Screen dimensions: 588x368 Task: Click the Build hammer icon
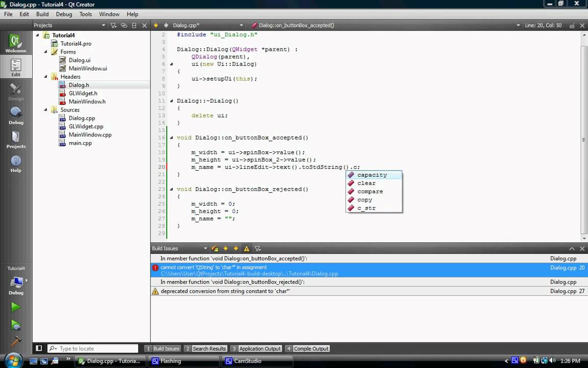coord(16,341)
